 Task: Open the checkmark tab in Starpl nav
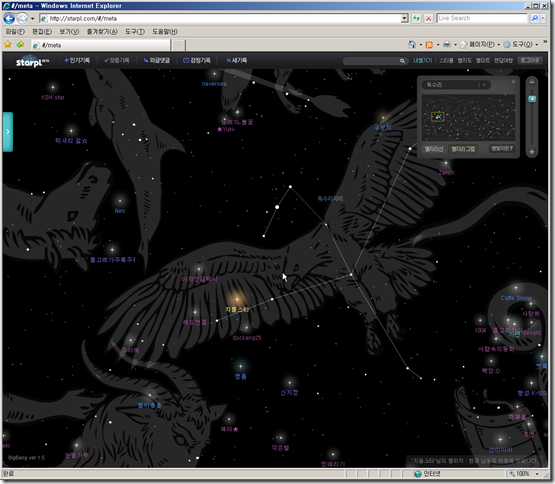click(116, 61)
